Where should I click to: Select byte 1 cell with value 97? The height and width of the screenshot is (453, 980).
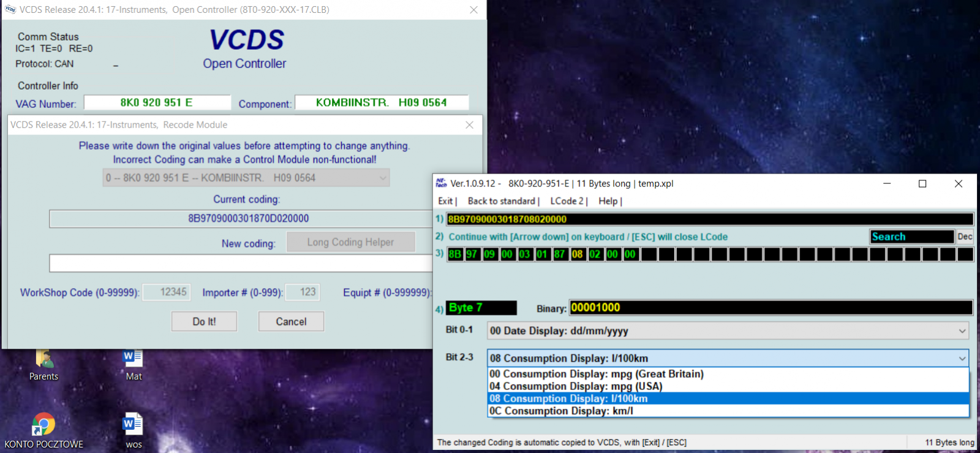coord(472,254)
